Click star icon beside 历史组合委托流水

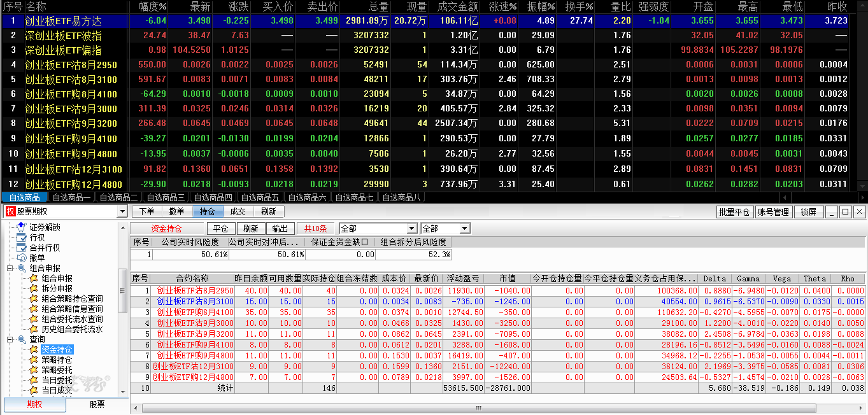(34, 329)
